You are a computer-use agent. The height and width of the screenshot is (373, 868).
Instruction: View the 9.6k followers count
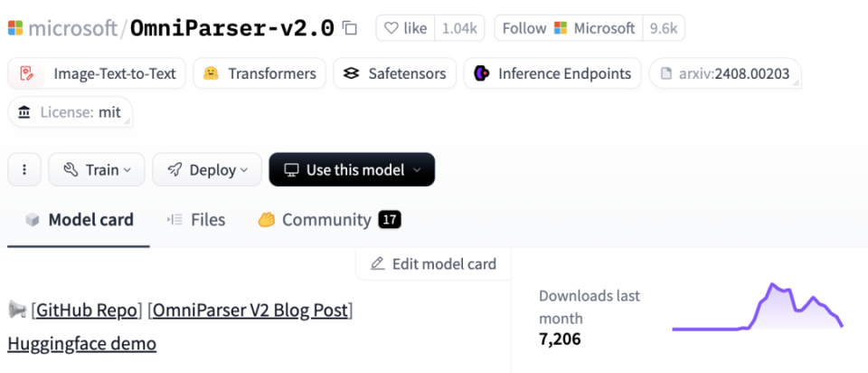[x=663, y=28]
